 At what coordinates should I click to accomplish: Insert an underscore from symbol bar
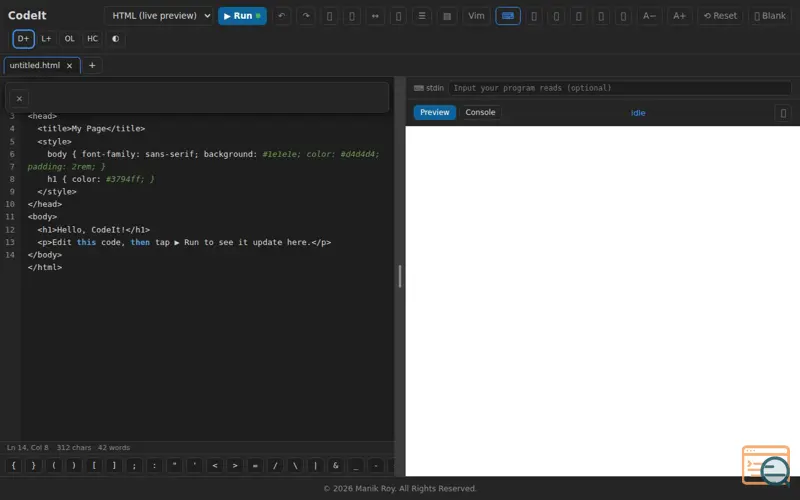356,465
